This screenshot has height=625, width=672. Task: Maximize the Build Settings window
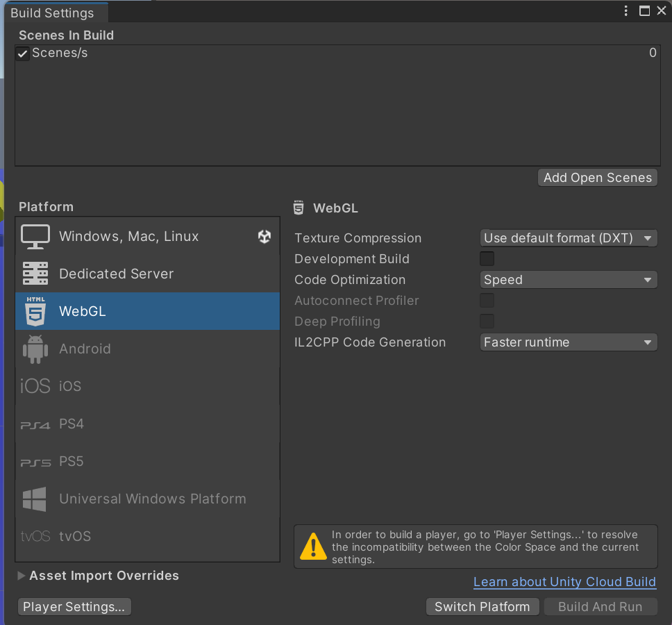click(644, 10)
